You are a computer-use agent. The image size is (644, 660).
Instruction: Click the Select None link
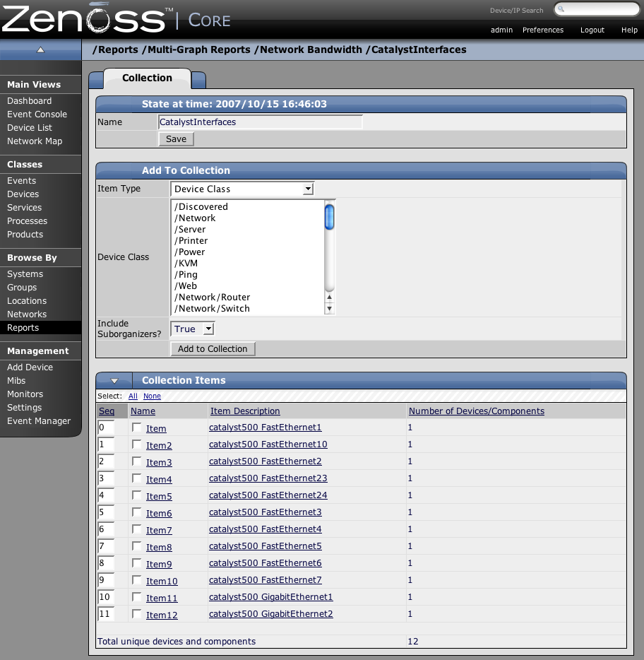coord(152,396)
